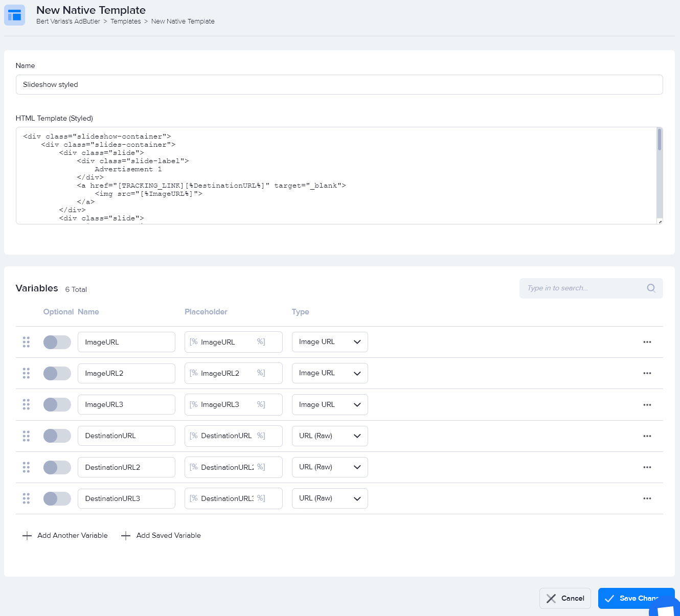Open the more options menu for ImageURL3
This screenshot has width=680, height=616.
click(x=647, y=405)
